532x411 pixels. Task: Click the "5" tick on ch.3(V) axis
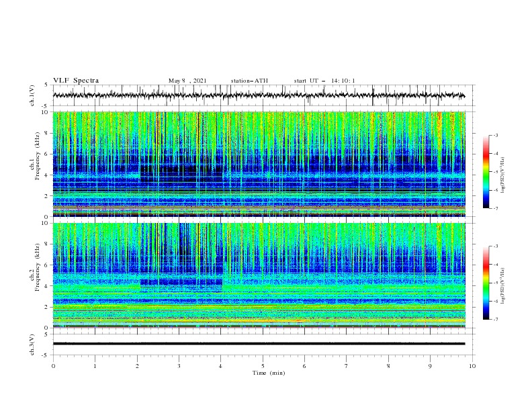(47, 334)
